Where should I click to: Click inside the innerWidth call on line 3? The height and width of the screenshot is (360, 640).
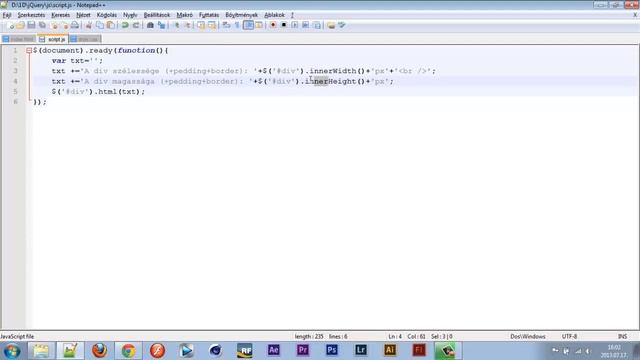pos(333,71)
